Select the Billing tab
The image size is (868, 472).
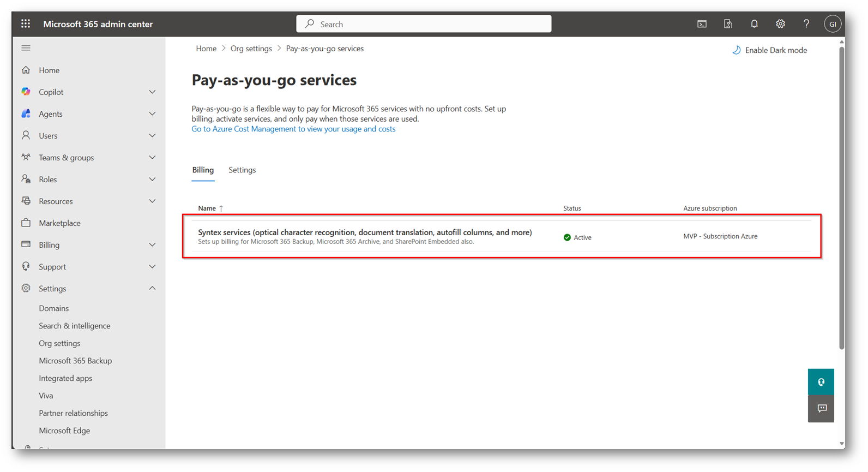203,170
